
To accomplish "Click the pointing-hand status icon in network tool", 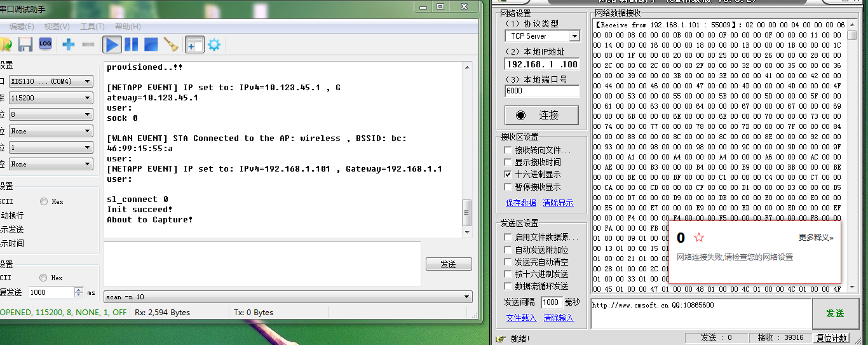I will tap(501, 339).
